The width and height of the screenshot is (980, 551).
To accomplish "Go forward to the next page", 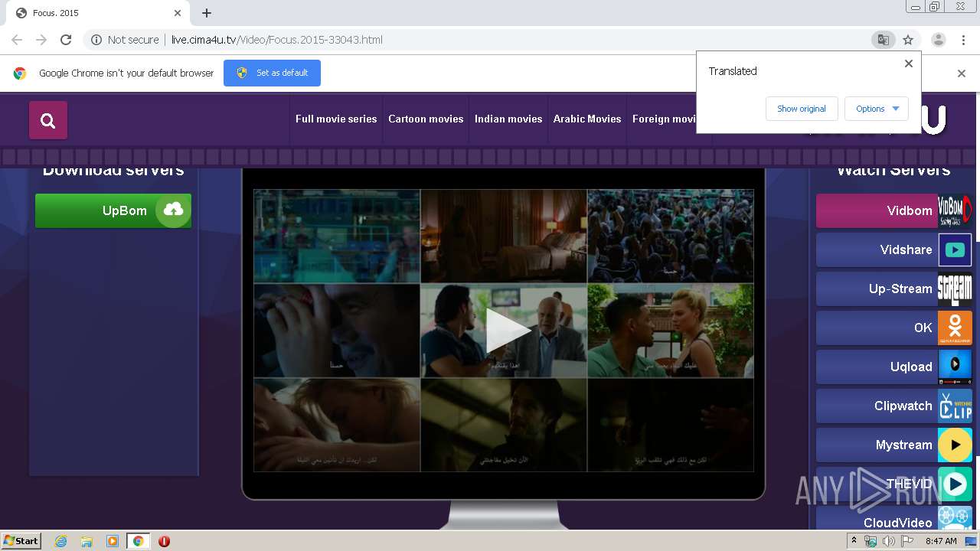I will [x=41, y=40].
